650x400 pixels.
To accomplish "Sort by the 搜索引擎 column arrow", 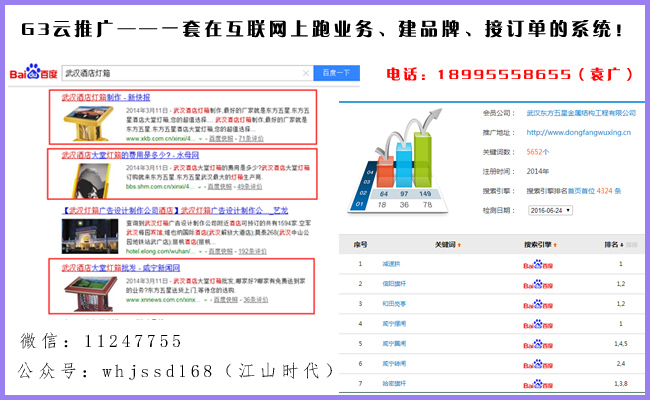I will (556, 245).
